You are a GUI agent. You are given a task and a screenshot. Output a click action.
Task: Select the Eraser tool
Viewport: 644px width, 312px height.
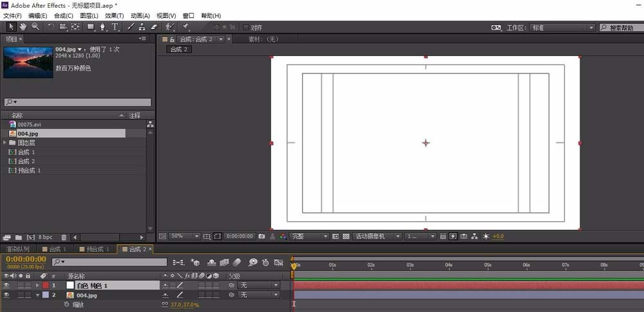154,27
